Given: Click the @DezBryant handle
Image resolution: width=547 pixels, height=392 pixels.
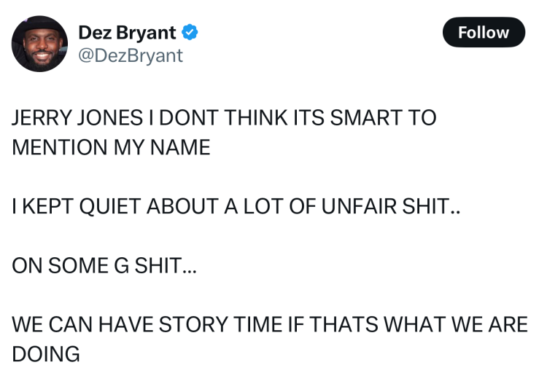Looking at the screenshot, I should coord(130,55).
